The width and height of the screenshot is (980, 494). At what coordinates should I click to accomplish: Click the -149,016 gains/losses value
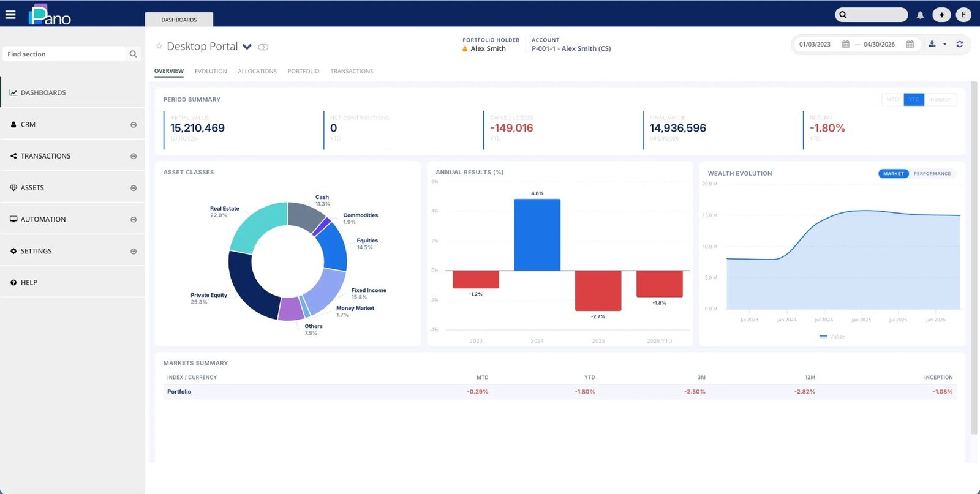pyautogui.click(x=511, y=128)
